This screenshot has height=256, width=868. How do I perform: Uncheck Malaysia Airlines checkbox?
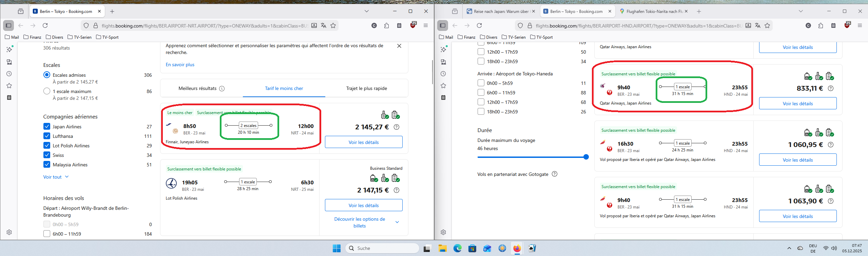point(47,165)
